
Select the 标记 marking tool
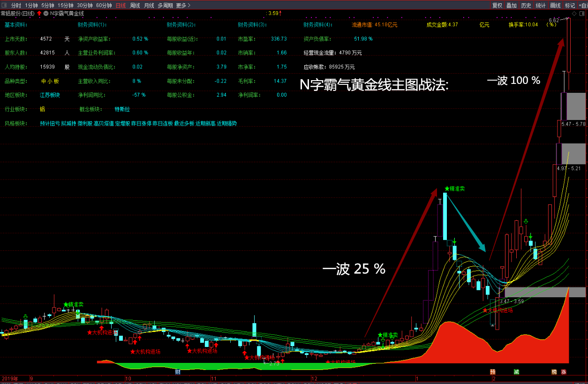pos(570,6)
